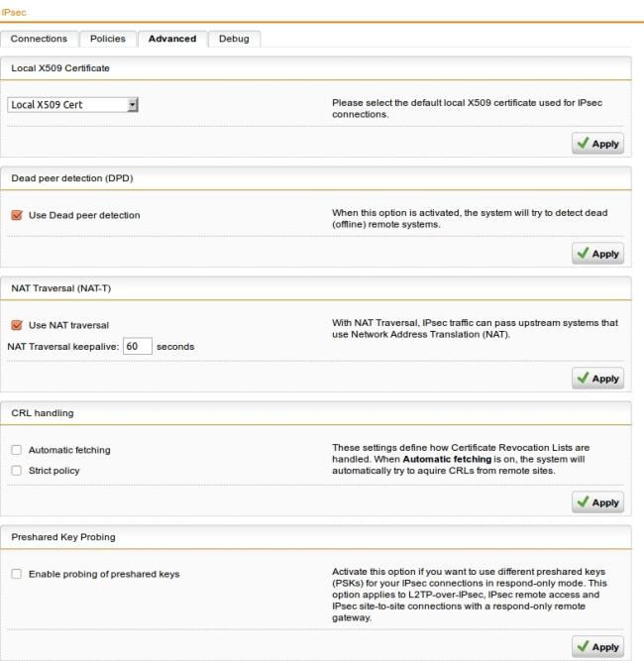Viewport: 644px width, 661px height.
Task: Click Apply for Preshared Key Probing
Action: (597, 646)
